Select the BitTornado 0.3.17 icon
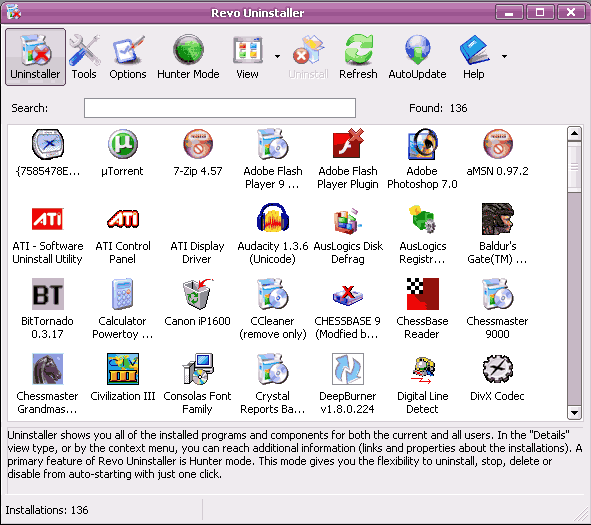591x525 pixels. (47, 294)
